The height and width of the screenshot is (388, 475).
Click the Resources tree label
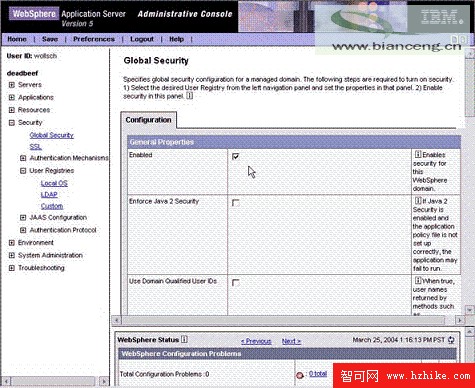[x=34, y=110]
